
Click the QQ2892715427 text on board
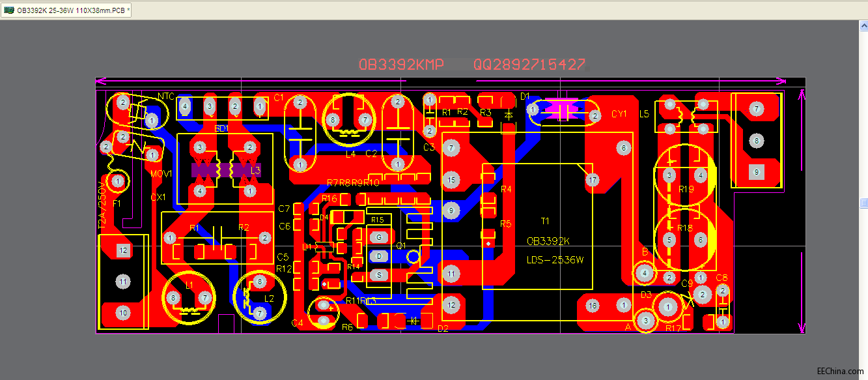click(x=529, y=65)
